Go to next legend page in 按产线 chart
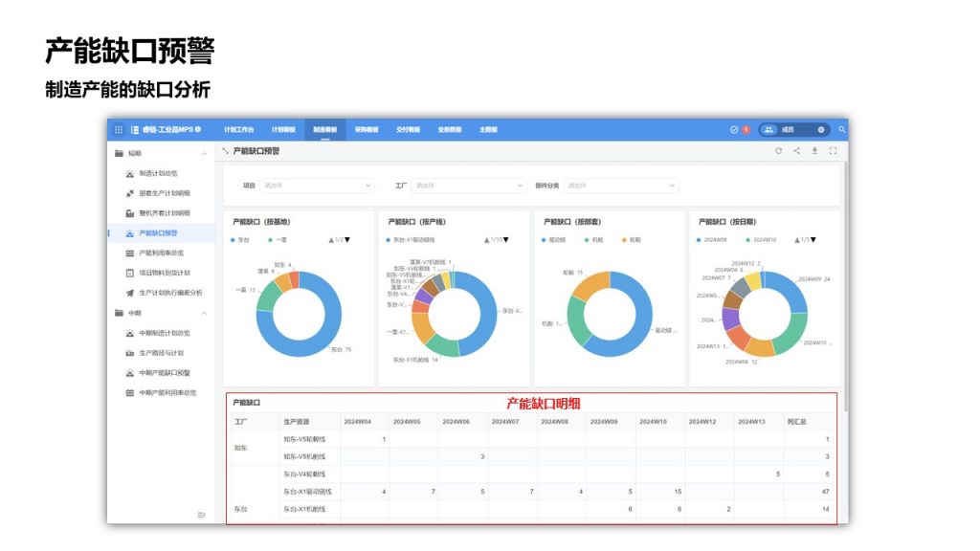 506,240
